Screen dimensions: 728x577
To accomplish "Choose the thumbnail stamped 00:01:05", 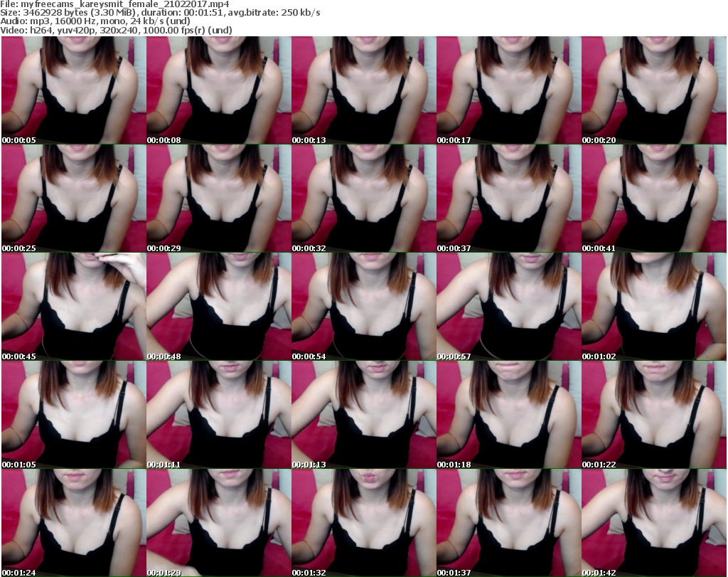I will click(x=74, y=415).
